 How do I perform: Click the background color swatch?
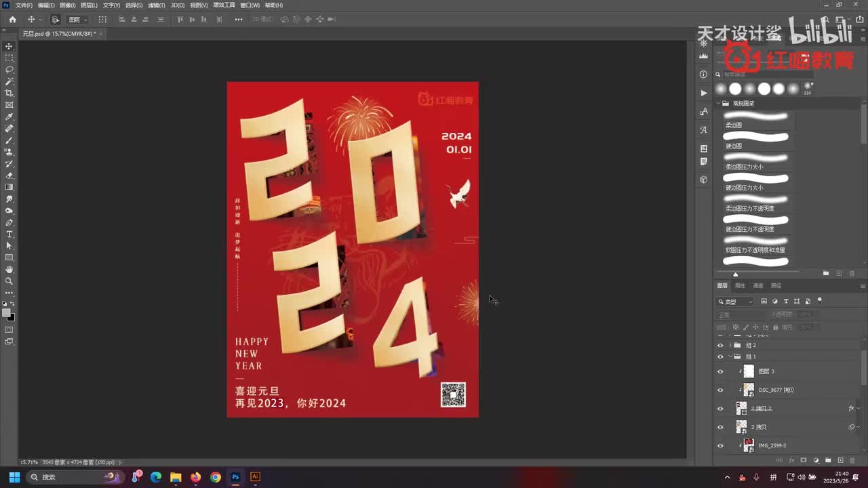[x=11, y=317]
